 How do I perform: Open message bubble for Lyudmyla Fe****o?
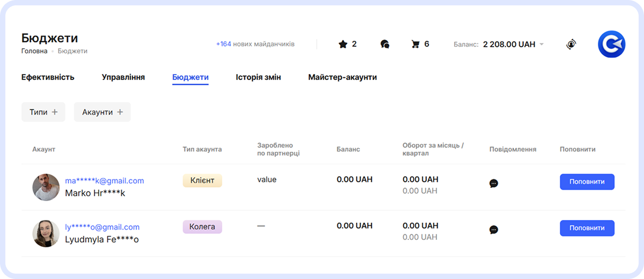(494, 230)
